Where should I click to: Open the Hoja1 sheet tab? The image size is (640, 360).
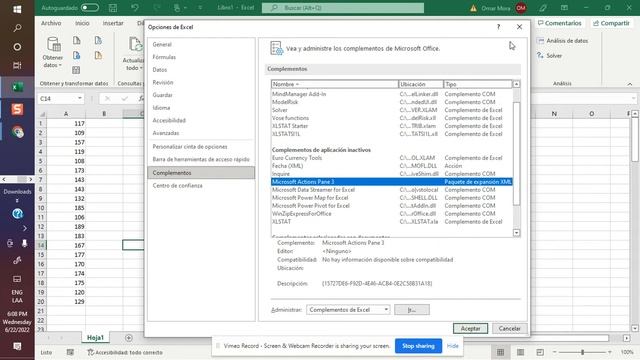click(x=95, y=338)
